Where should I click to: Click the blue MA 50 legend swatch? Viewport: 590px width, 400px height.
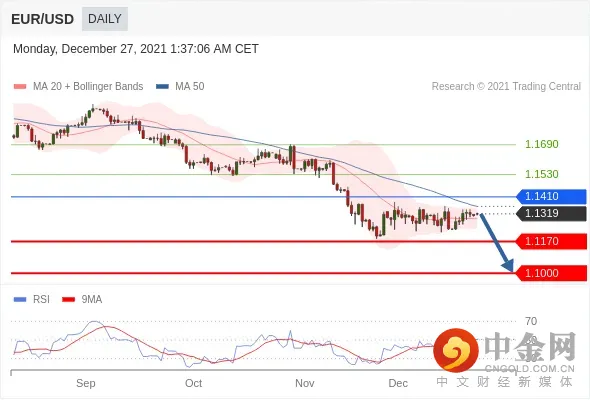point(162,87)
